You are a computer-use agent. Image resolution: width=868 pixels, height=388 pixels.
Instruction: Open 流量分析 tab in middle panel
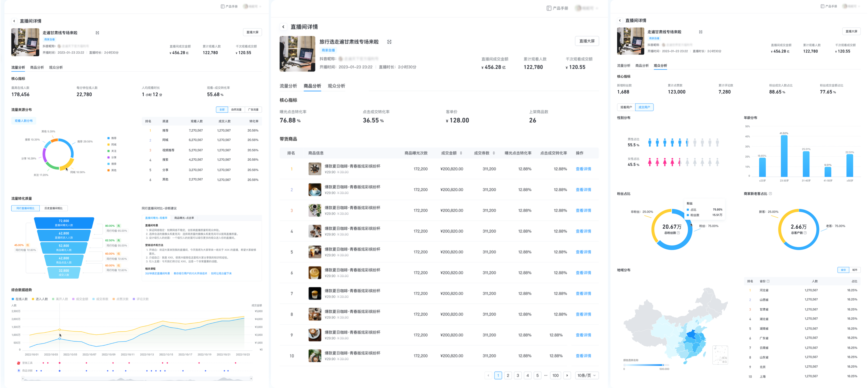288,86
